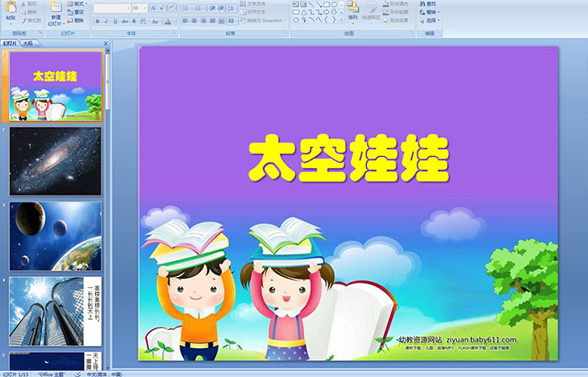The width and height of the screenshot is (588, 377).
Task: Increase list indent level
Action: tap(222, 8)
